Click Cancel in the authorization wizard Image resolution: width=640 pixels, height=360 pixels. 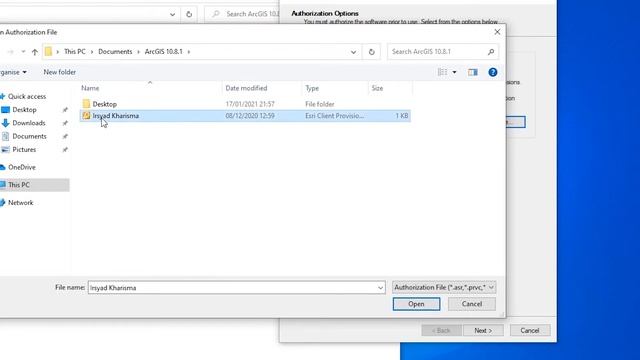click(x=530, y=331)
